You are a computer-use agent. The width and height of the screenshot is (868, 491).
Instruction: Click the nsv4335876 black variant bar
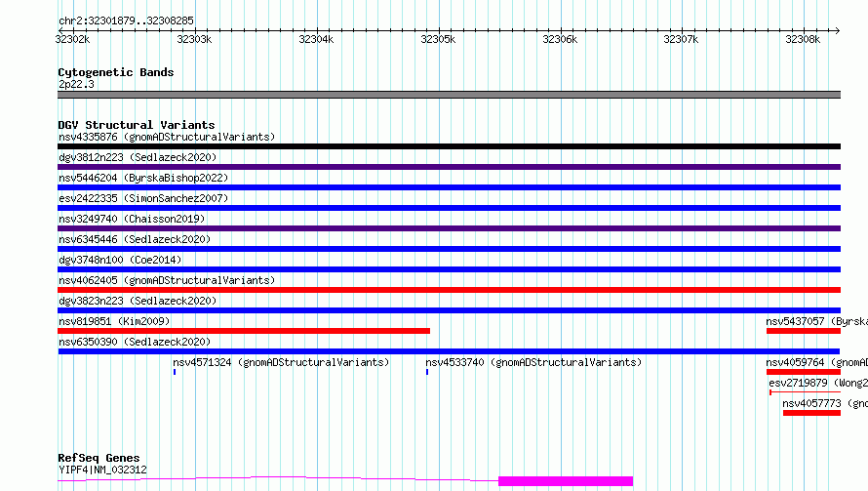coord(449,146)
